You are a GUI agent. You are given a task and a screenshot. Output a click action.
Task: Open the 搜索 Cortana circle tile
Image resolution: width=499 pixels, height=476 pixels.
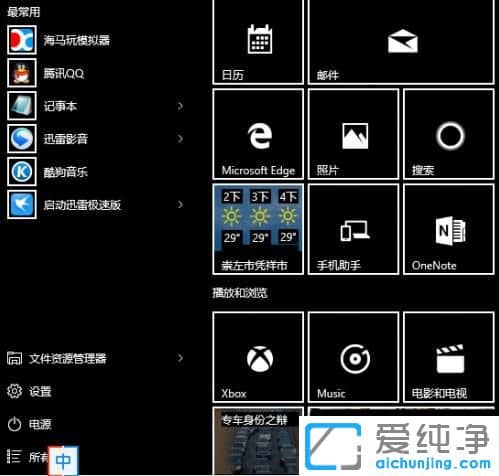pyautogui.click(x=449, y=134)
